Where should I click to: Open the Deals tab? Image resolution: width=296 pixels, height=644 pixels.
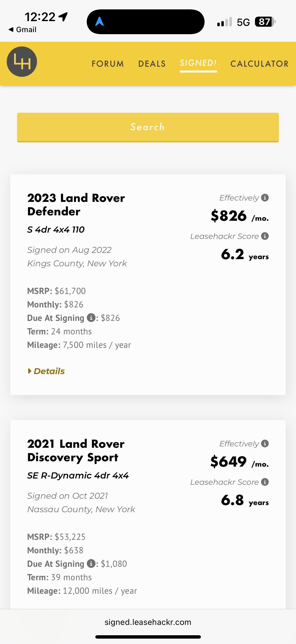(x=152, y=64)
